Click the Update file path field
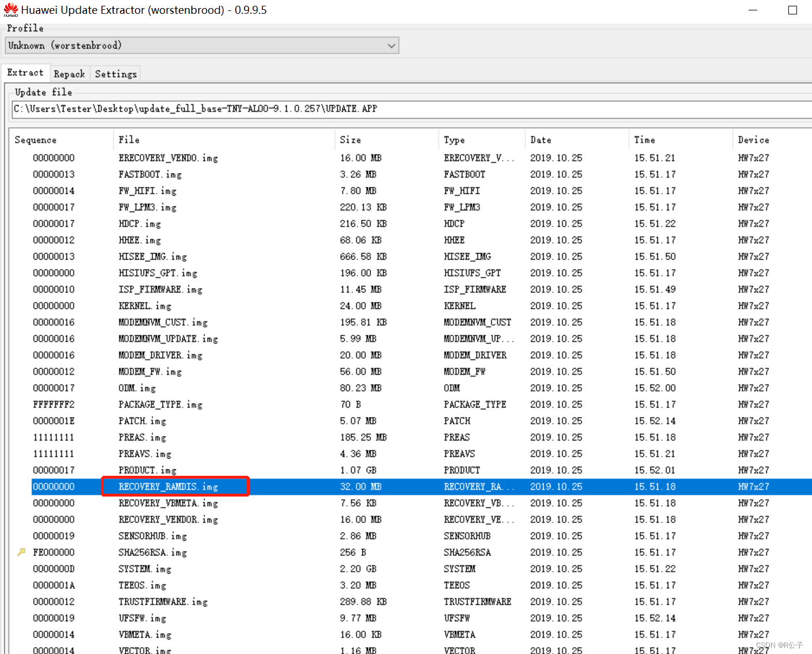Screen dimensions: 812x654 point(412,109)
